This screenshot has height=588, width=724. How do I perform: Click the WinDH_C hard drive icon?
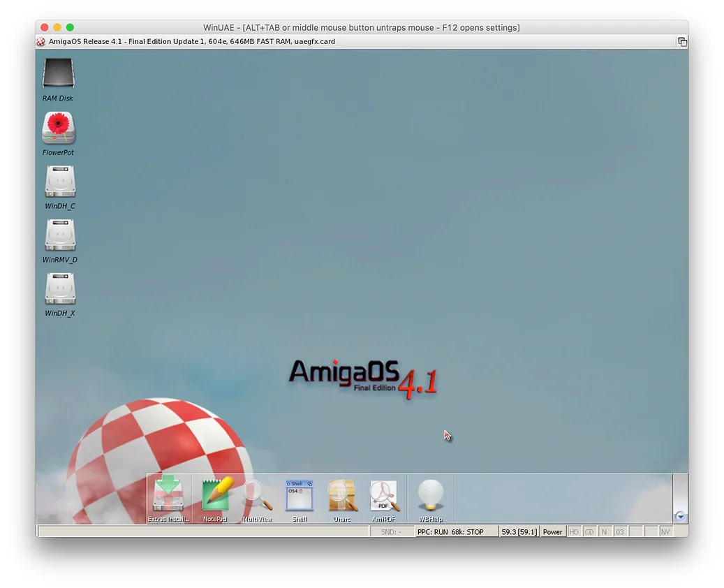(60, 182)
